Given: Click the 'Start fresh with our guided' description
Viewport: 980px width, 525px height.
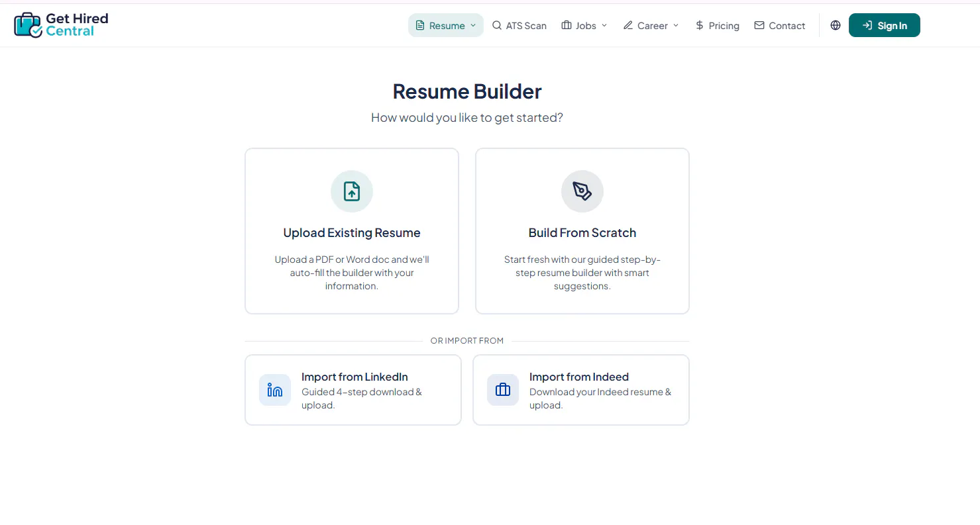Looking at the screenshot, I should pyautogui.click(x=582, y=273).
